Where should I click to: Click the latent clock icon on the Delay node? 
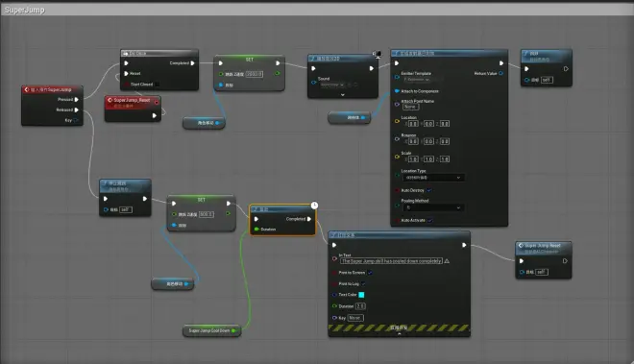[x=314, y=206]
